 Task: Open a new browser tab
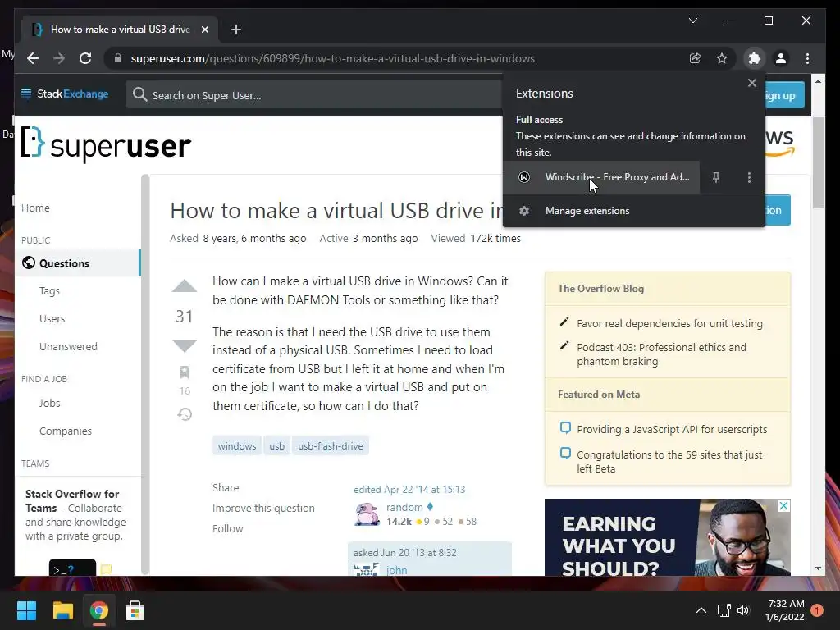235,30
